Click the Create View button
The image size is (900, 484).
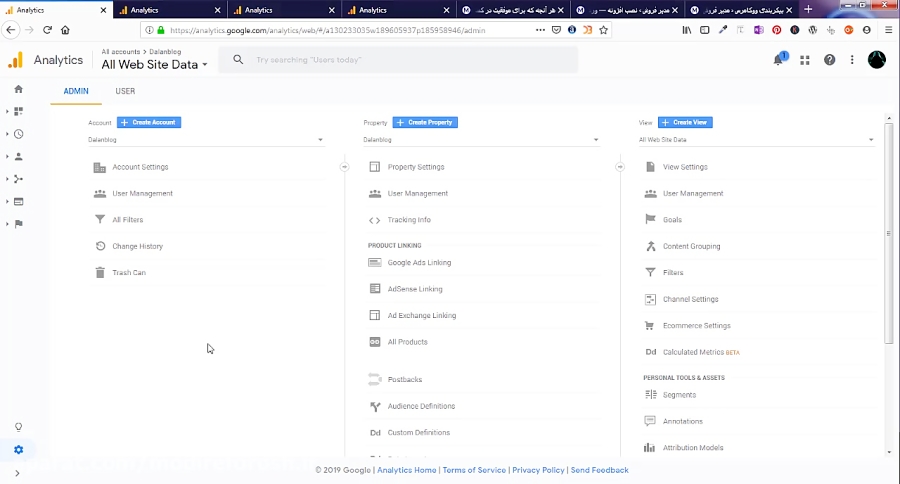685,122
